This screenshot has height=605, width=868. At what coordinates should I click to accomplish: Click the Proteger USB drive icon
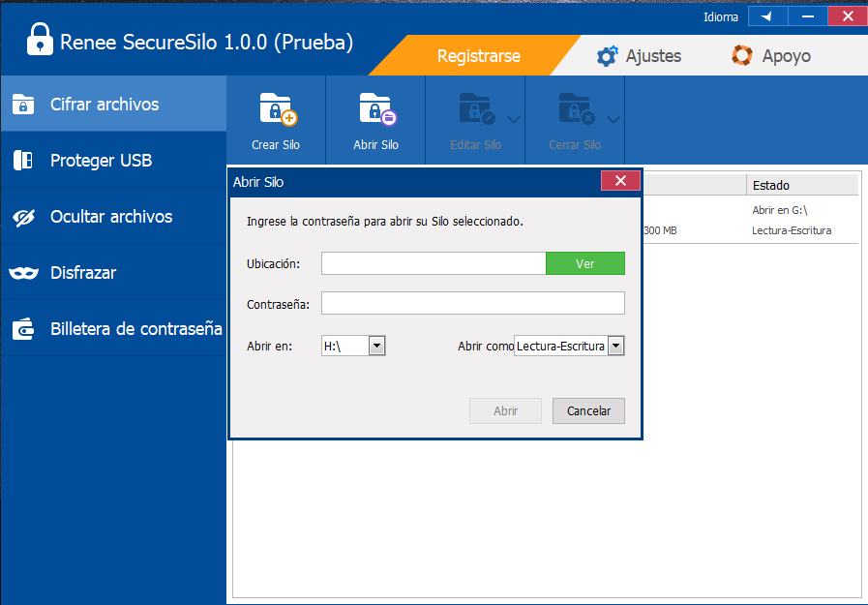tap(23, 161)
